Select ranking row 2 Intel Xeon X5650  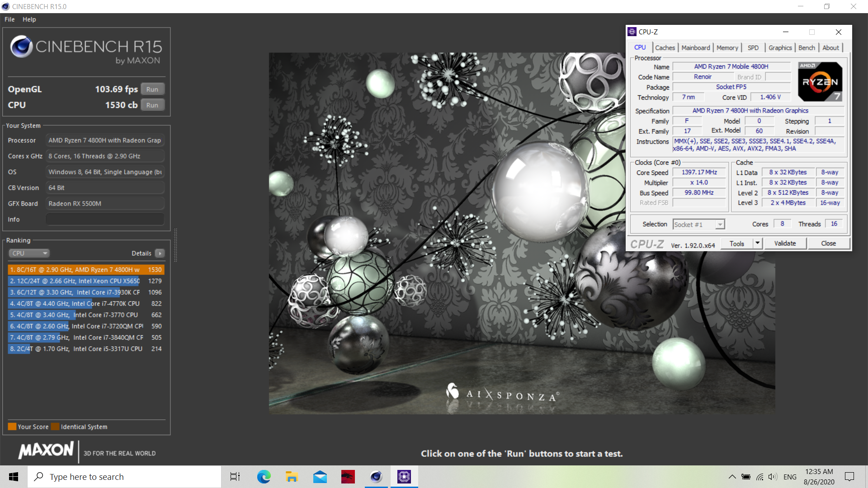(86, 281)
